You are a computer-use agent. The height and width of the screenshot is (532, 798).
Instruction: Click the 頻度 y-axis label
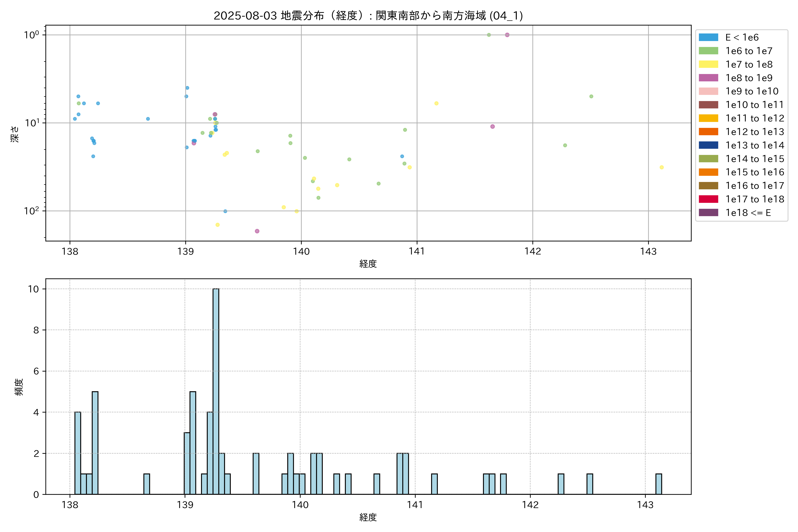point(19,387)
